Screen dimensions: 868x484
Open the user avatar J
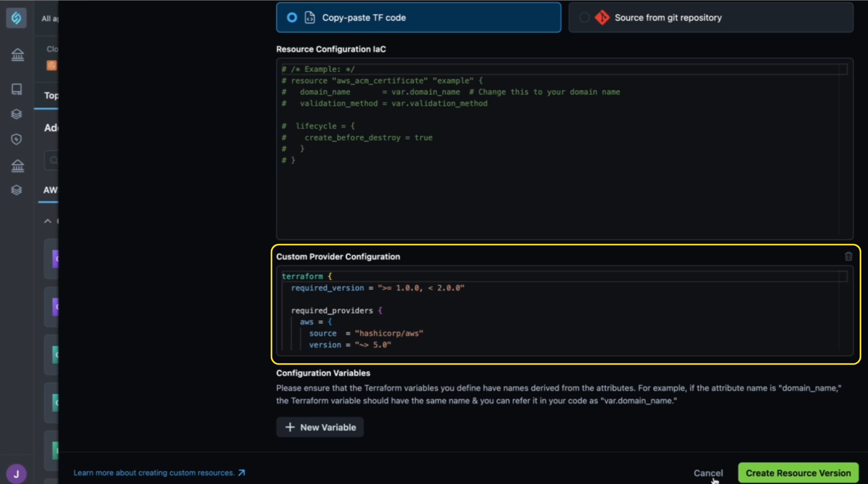[16, 474]
